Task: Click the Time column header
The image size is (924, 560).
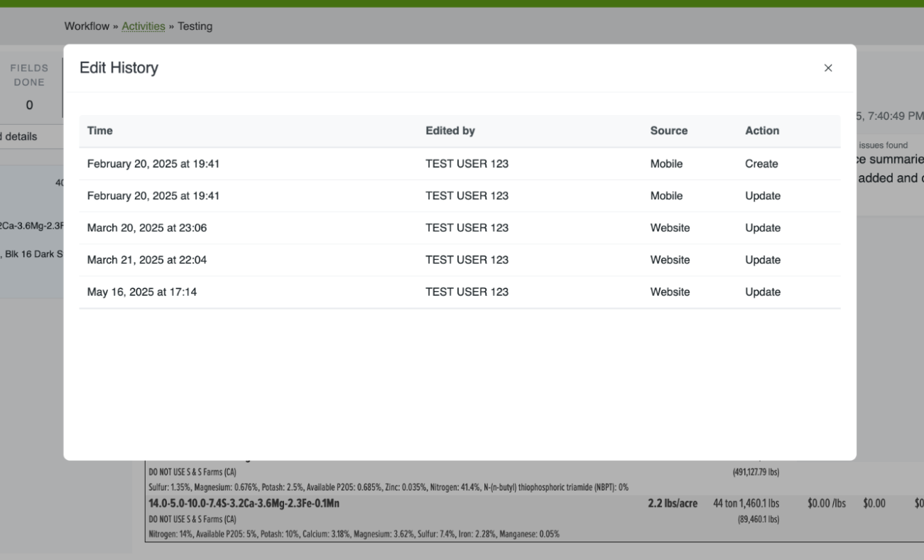Action: (x=99, y=131)
